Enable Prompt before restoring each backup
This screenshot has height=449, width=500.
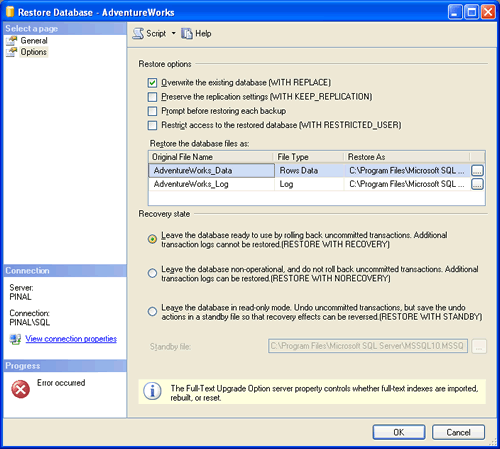point(152,111)
